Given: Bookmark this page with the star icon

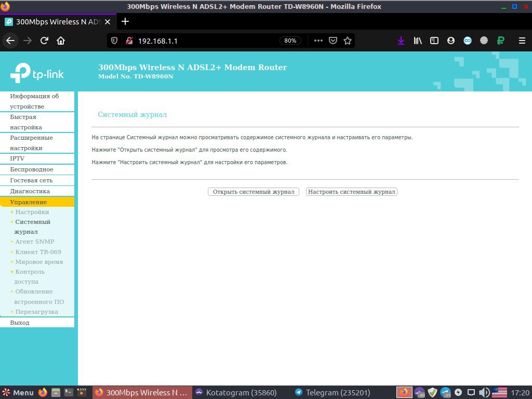Looking at the screenshot, I should click(x=348, y=41).
